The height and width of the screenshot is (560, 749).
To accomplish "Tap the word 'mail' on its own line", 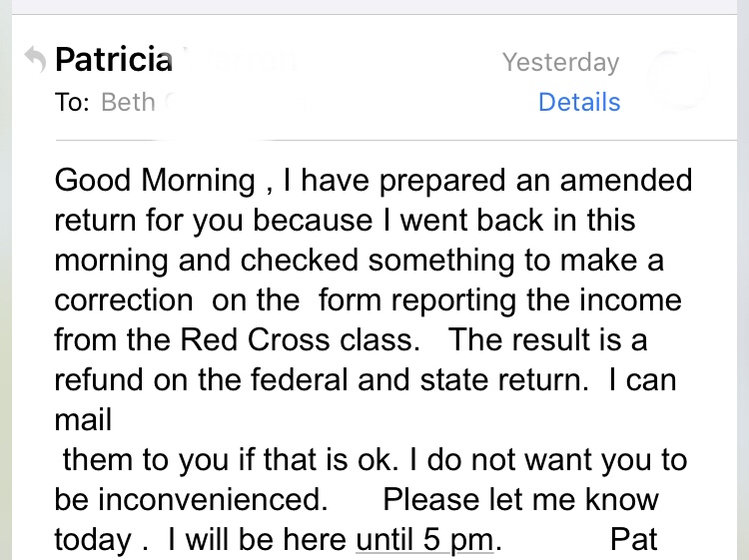I will [83, 419].
